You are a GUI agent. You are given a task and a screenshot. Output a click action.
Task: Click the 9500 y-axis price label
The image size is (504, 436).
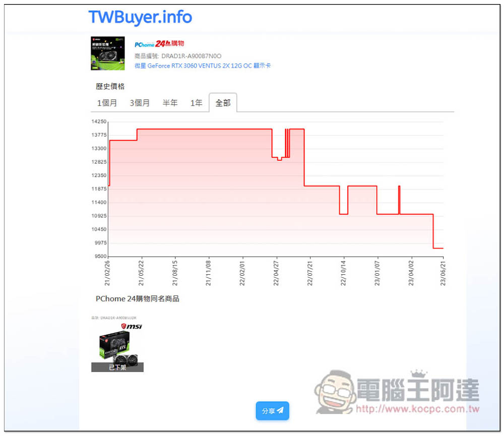coord(100,256)
